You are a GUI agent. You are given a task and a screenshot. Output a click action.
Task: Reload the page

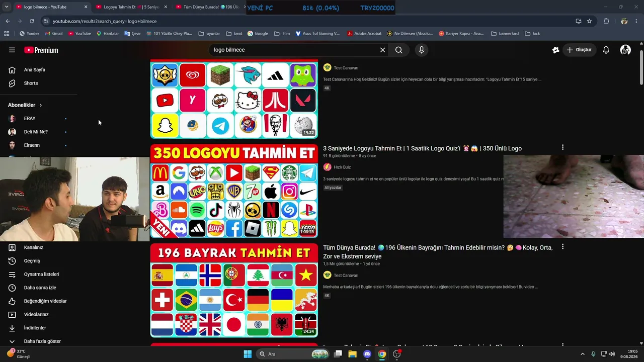32,21
